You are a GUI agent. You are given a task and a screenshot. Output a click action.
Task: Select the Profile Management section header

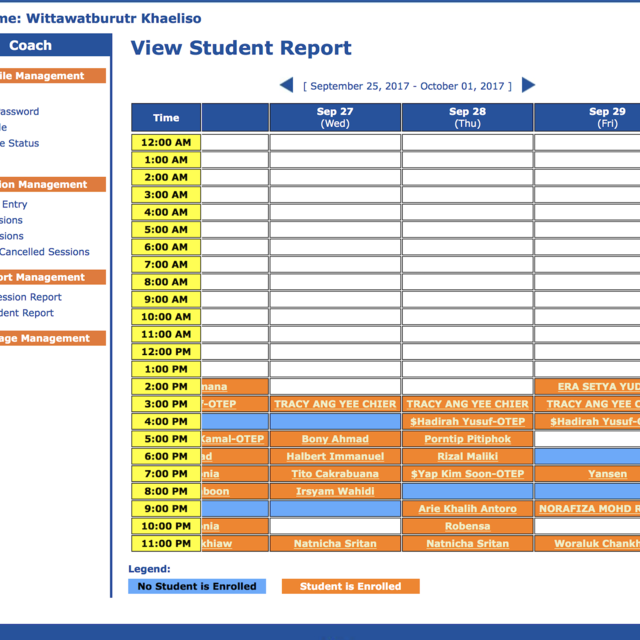pos(53,76)
